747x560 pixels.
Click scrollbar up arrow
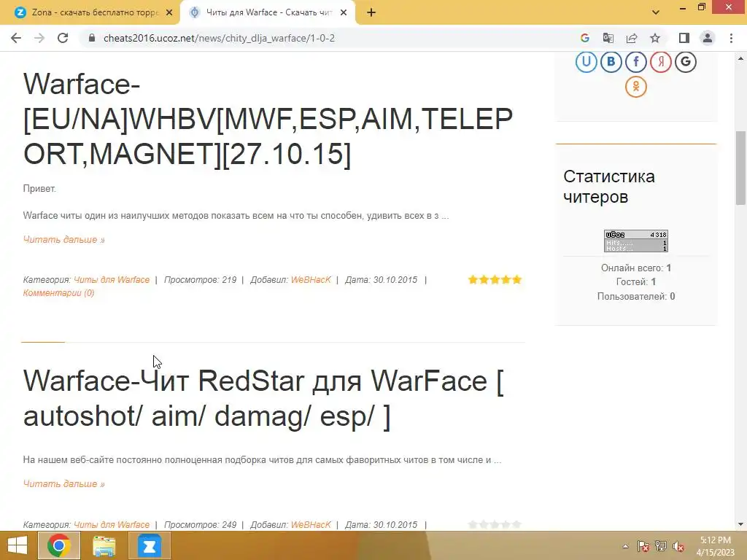pos(741,58)
